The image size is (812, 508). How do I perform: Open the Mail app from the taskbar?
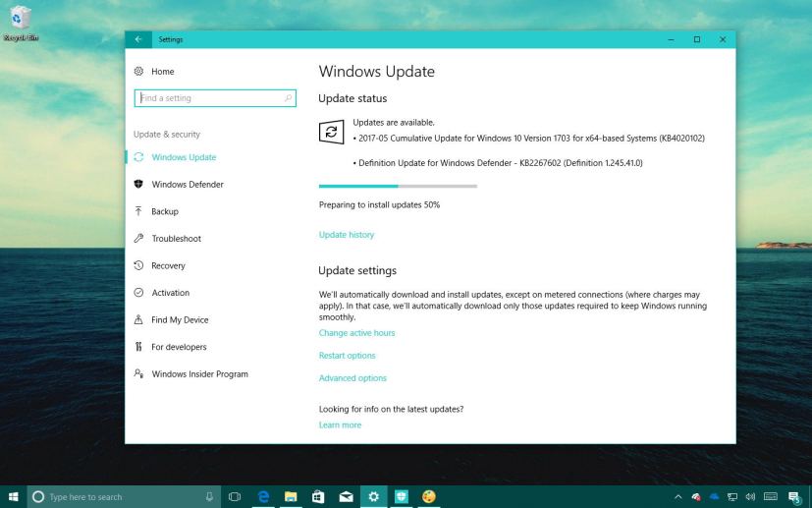click(x=346, y=497)
